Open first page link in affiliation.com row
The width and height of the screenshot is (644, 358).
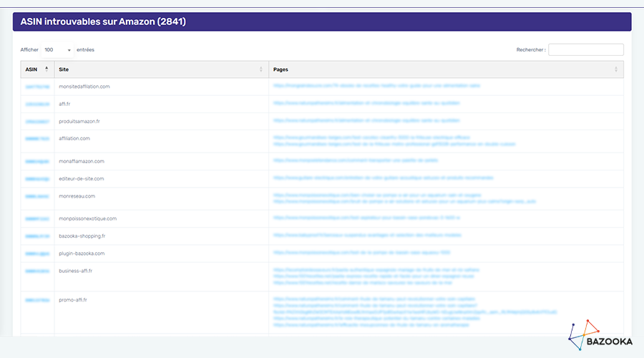[371, 137]
